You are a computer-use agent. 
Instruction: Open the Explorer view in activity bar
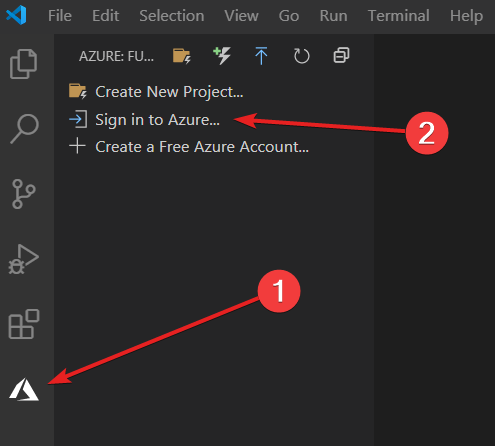point(23,64)
